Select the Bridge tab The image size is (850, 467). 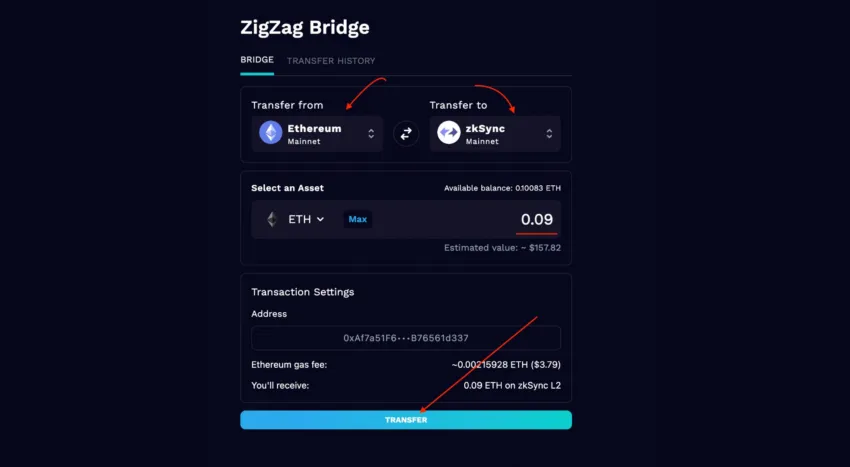pyautogui.click(x=257, y=60)
